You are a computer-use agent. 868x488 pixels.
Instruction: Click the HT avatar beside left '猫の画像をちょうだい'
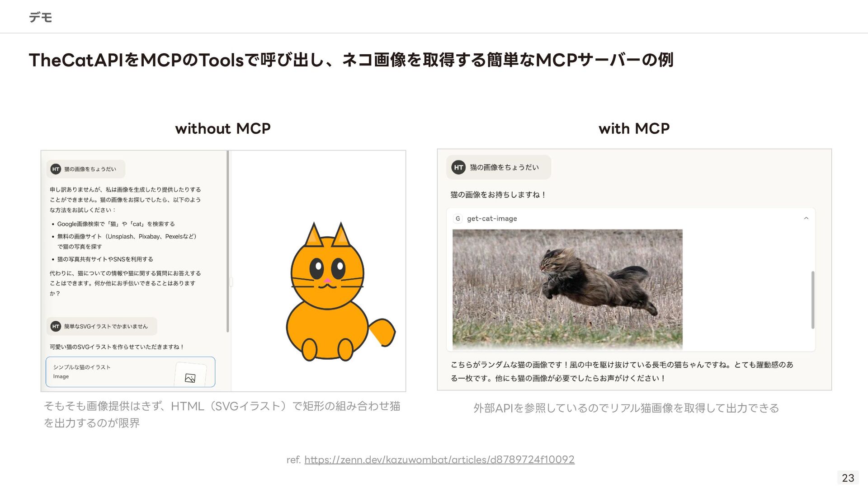tap(56, 169)
